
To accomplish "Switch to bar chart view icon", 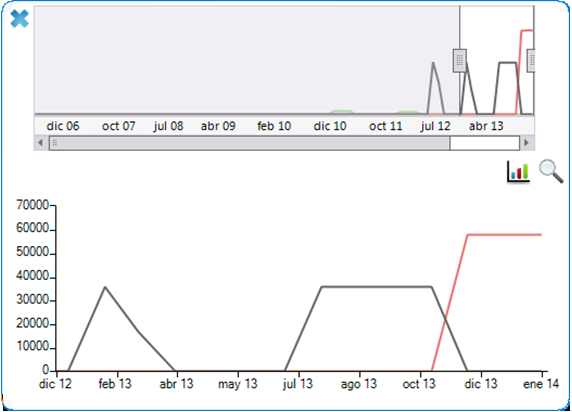I will [518, 172].
